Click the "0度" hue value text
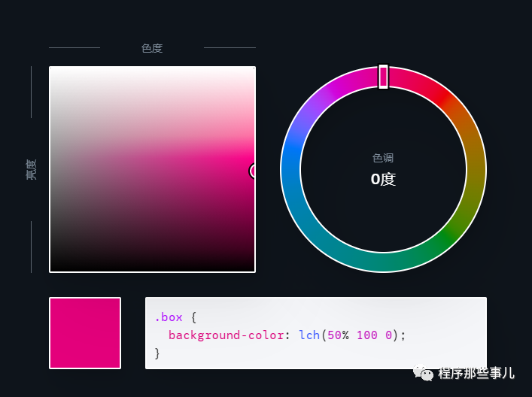Viewport: 532px width, 397px height. 383,179
